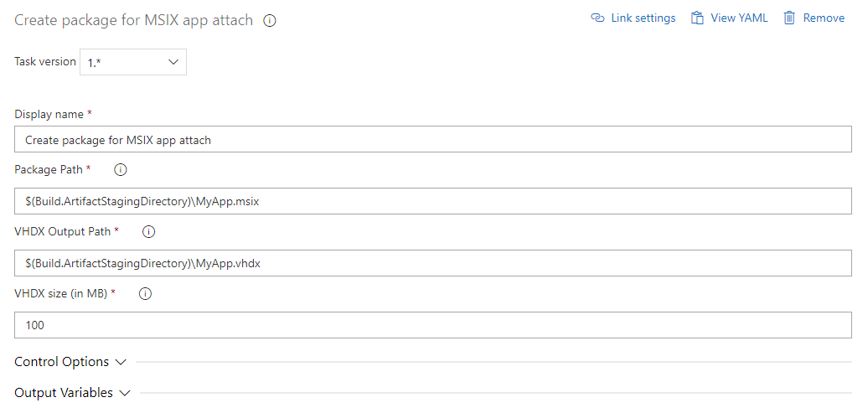868x413 pixels.
Task: Select the VHDX Output Path field
Action: tap(433, 263)
